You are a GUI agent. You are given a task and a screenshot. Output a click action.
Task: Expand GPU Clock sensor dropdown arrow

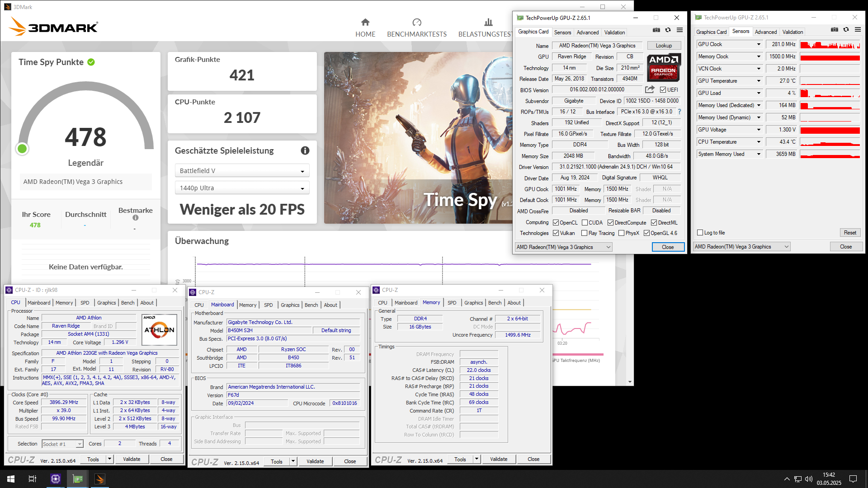point(759,44)
